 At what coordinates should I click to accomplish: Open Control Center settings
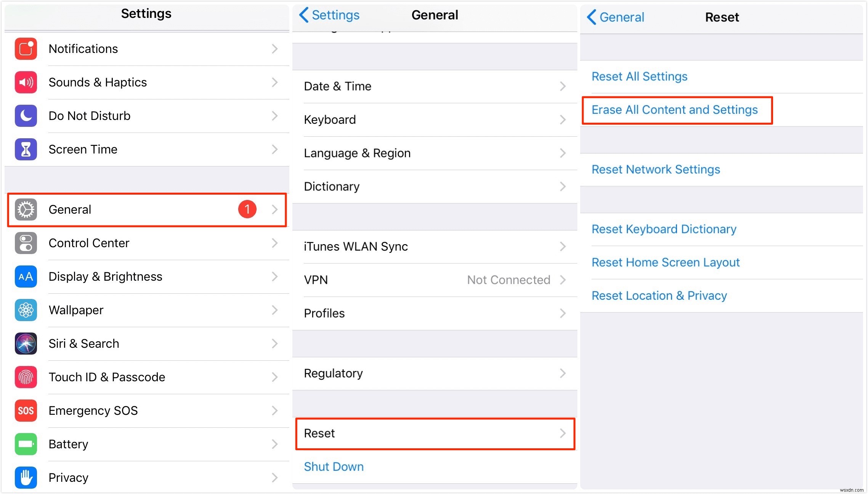[x=146, y=243]
